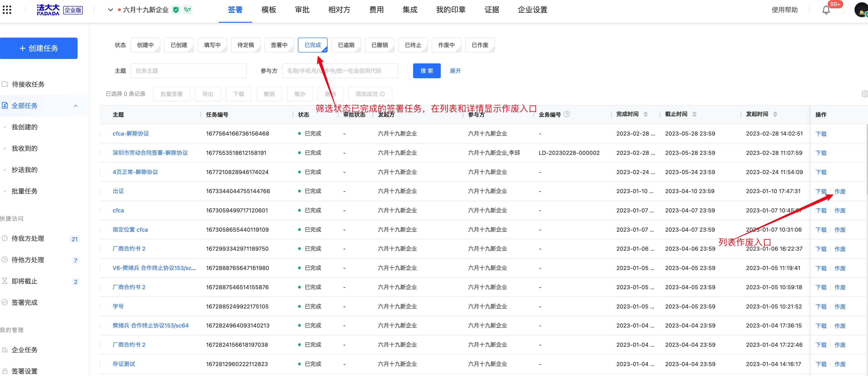Open the 费用 tab
The image size is (868, 376).
[376, 10]
